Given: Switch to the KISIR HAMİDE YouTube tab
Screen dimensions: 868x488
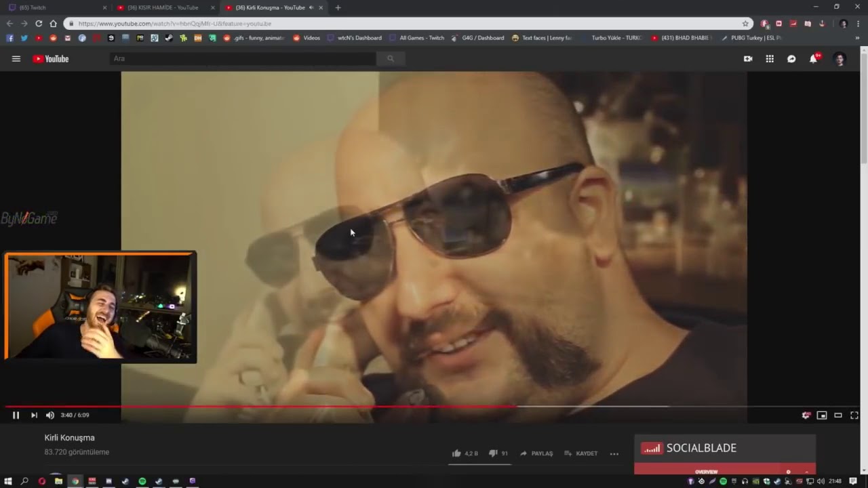Looking at the screenshot, I should tap(163, 7).
